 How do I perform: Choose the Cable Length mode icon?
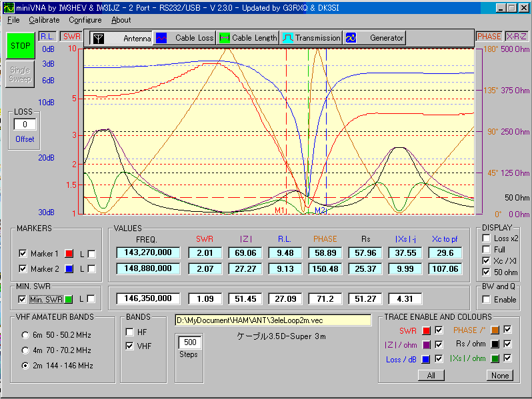click(x=225, y=38)
